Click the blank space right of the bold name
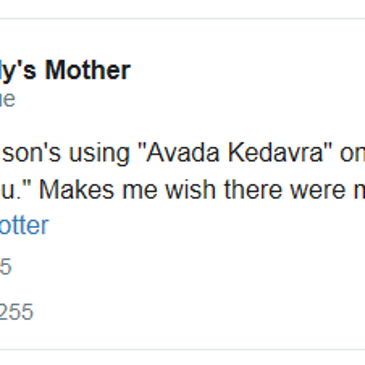365x365 pixels. [247, 70]
